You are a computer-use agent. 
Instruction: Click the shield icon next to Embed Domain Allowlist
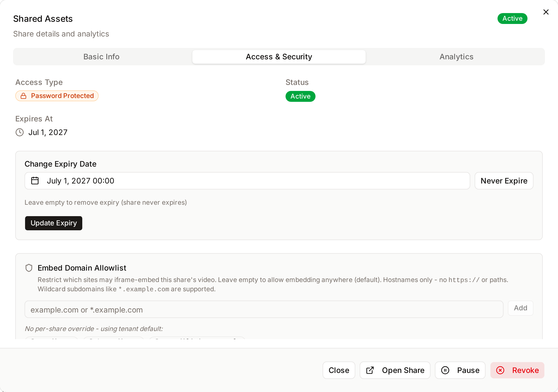pyautogui.click(x=29, y=268)
